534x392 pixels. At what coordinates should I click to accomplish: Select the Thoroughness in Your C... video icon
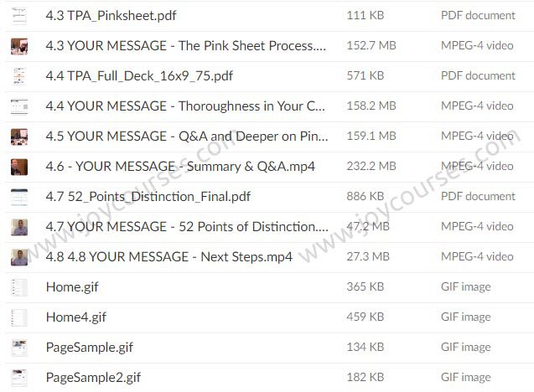tap(19, 106)
